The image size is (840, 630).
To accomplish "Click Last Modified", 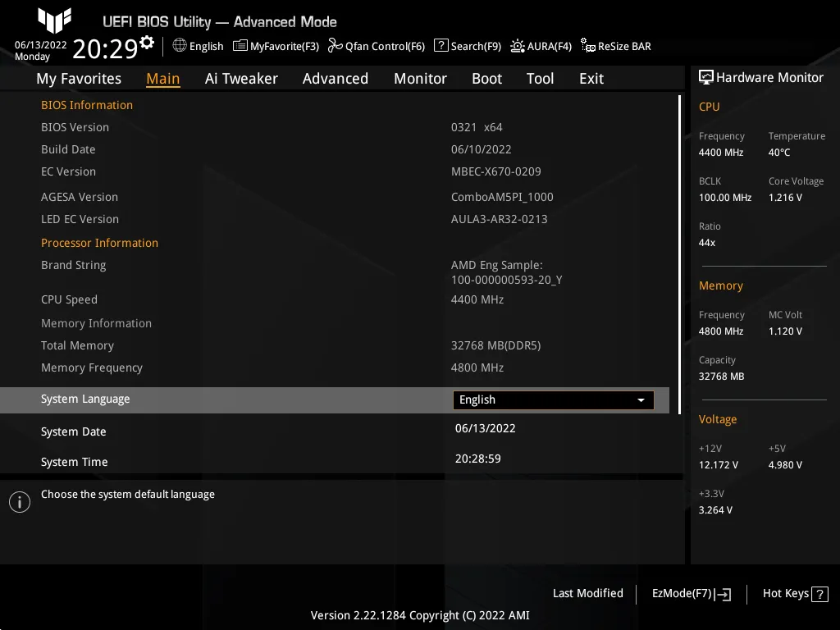I will pos(588,593).
